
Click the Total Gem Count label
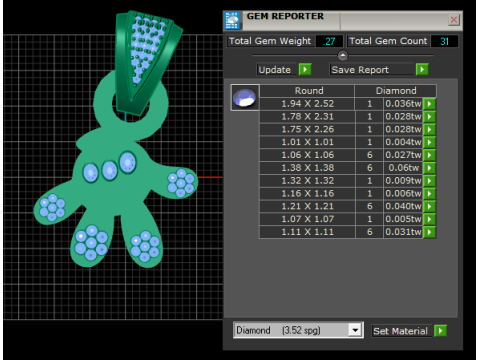click(x=388, y=41)
